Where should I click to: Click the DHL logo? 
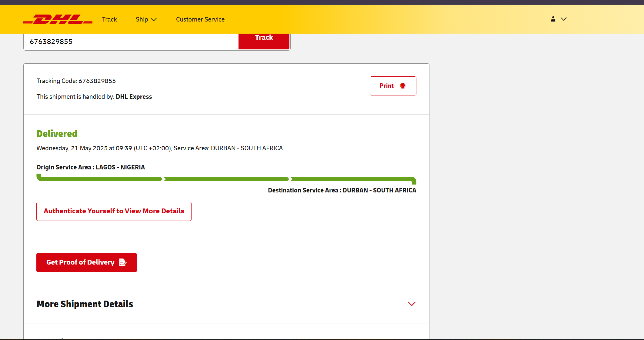point(58,19)
